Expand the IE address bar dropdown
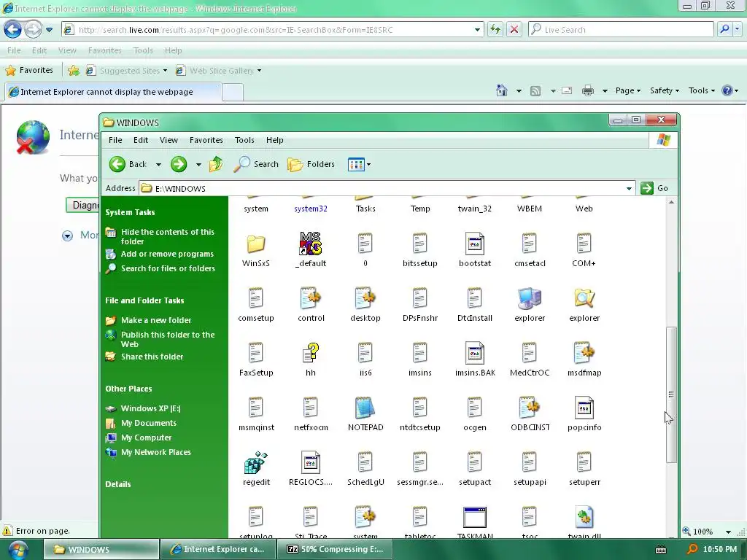Image resolution: width=747 pixels, height=560 pixels. 477,29
